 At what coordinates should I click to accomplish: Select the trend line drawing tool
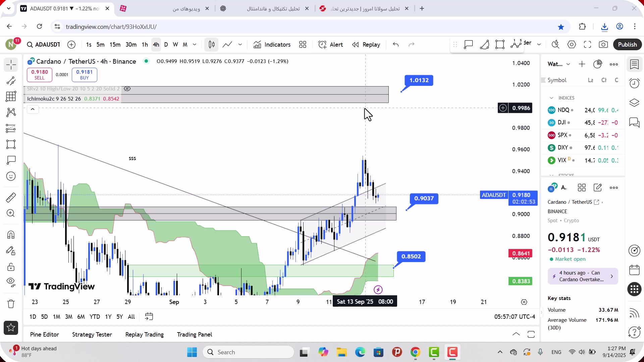click(11, 81)
